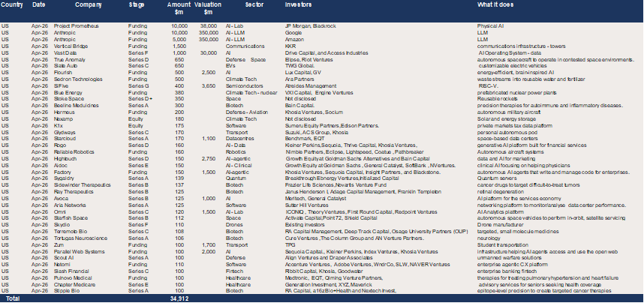Viewport: 644px width, 303px height.
Task: Select the 34,912 total amount
Action: pyautogui.click(x=179, y=298)
